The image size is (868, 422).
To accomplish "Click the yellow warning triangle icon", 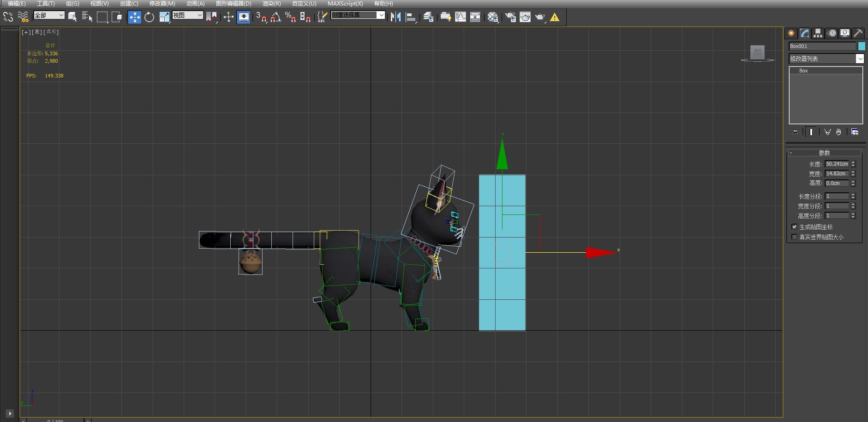I will click(555, 17).
